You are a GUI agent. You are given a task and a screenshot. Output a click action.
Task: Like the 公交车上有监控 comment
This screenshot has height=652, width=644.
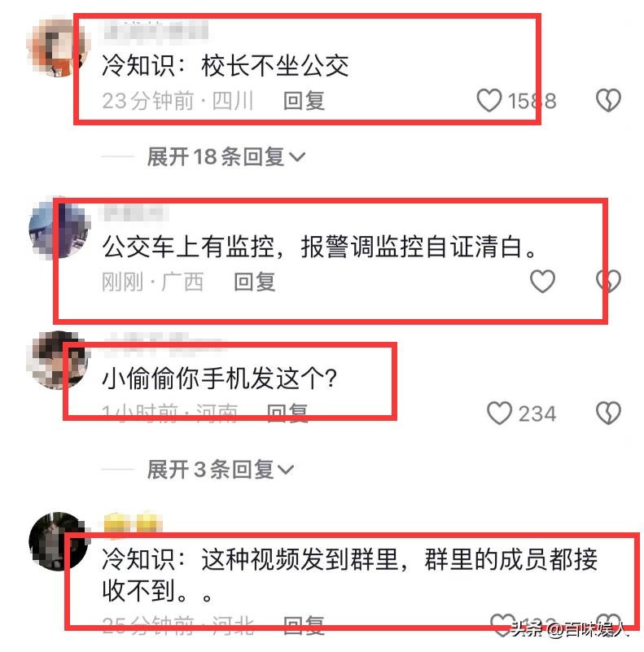(x=542, y=281)
